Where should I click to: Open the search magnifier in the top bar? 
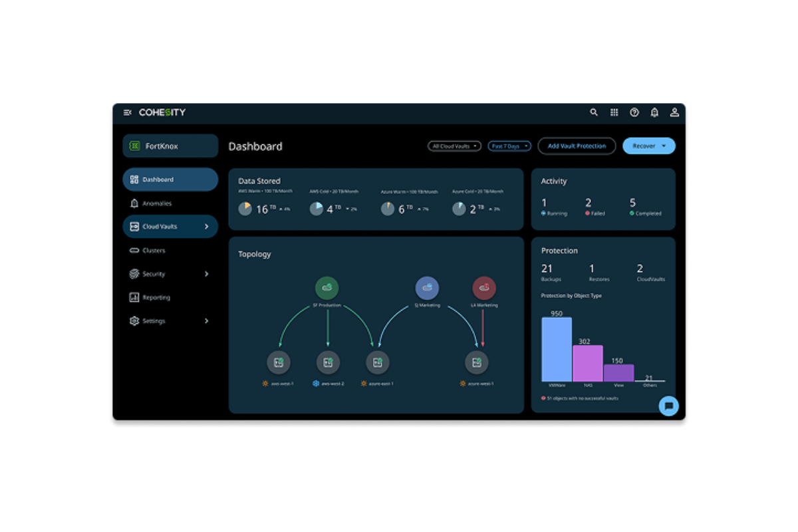click(x=594, y=112)
